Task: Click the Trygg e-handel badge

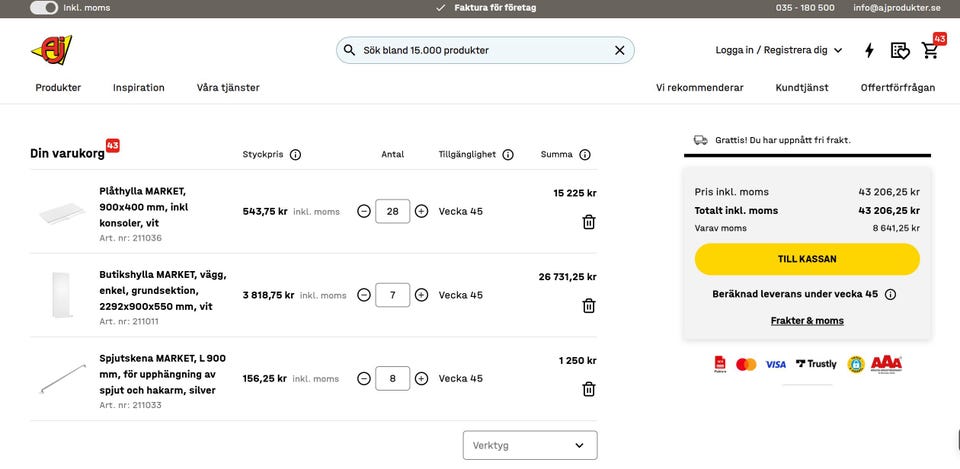Action: pyautogui.click(x=855, y=364)
